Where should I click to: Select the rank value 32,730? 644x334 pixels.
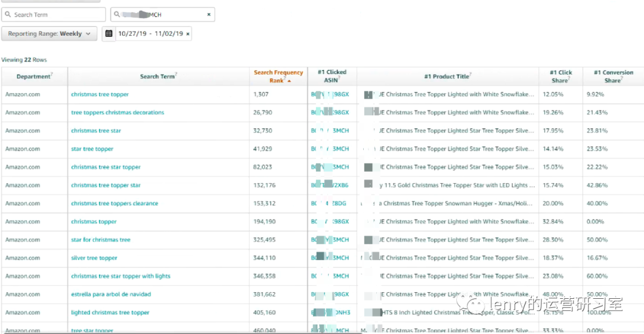[262, 131]
